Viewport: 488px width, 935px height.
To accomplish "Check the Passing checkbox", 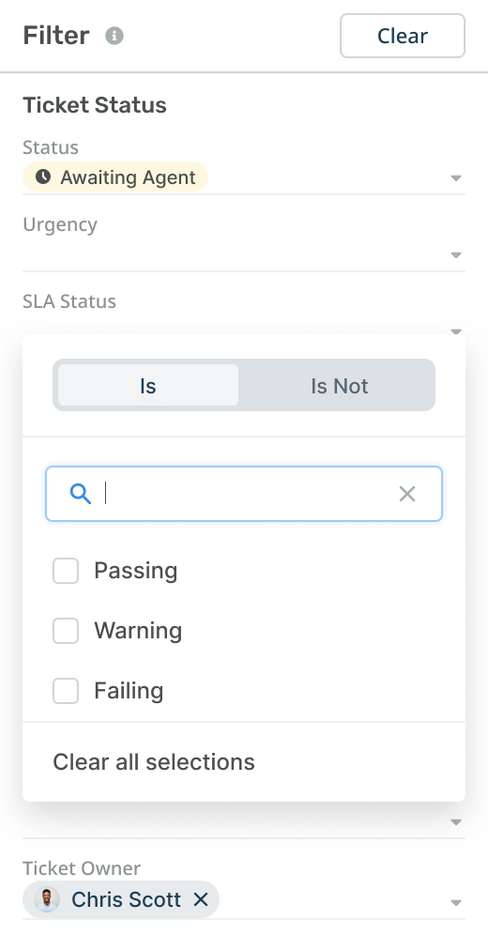I will 66,571.
